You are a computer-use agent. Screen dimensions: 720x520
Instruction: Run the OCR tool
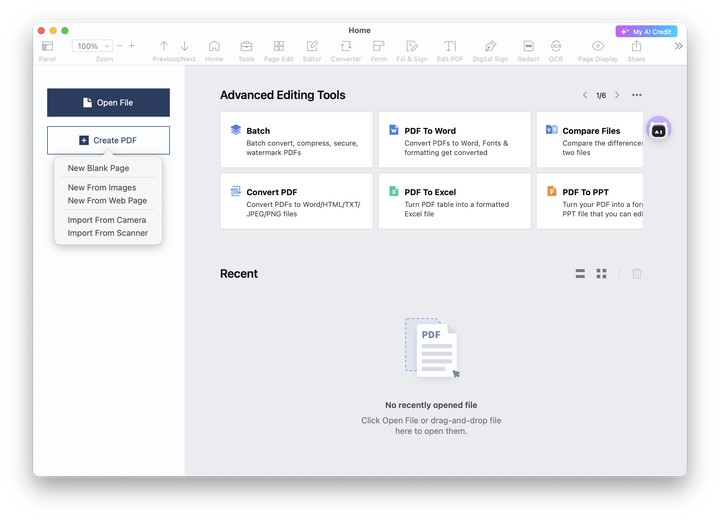[x=556, y=46]
